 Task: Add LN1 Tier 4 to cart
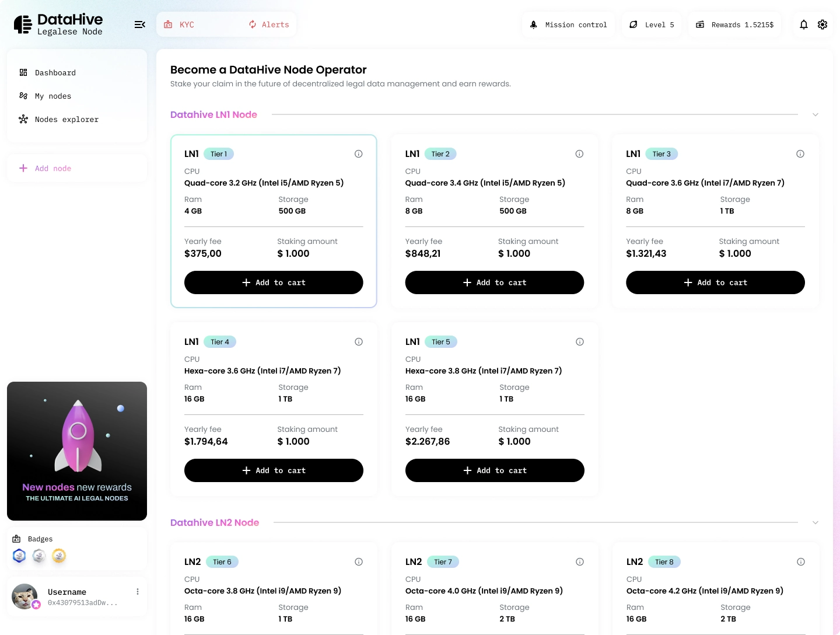(x=274, y=470)
